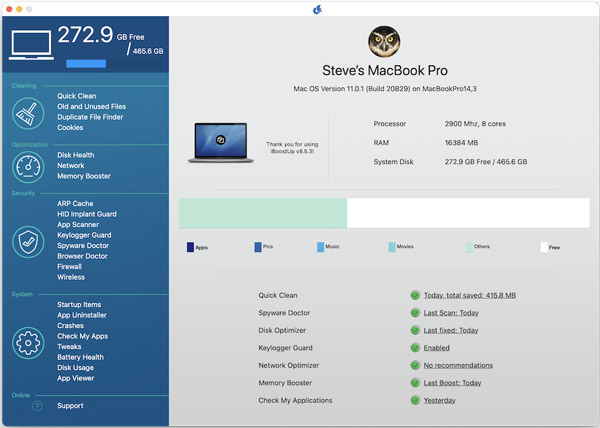
Task: Click green check beside Last fixed: Today
Action: coord(415,330)
